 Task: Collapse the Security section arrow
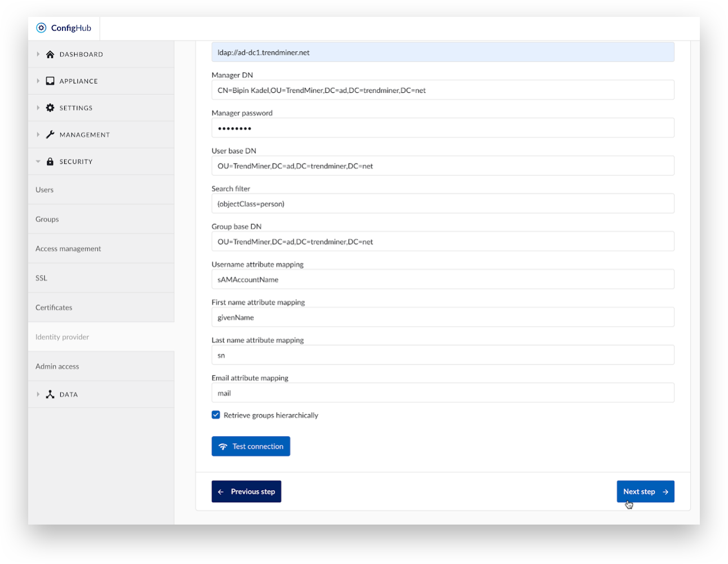(38, 161)
